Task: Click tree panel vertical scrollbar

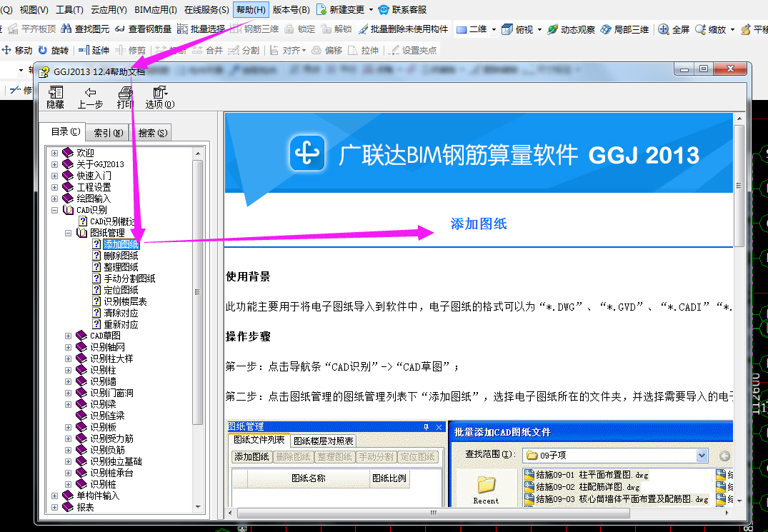Action: [198, 292]
